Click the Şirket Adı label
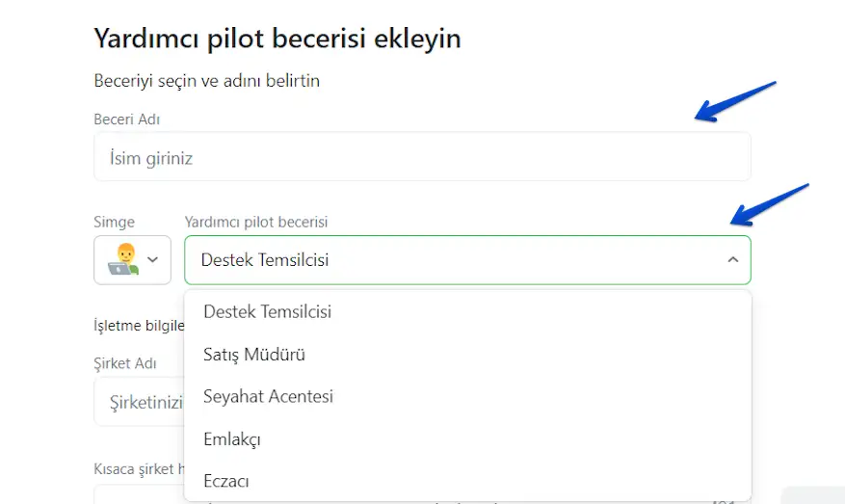The height and width of the screenshot is (504, 845). (125, 364)
